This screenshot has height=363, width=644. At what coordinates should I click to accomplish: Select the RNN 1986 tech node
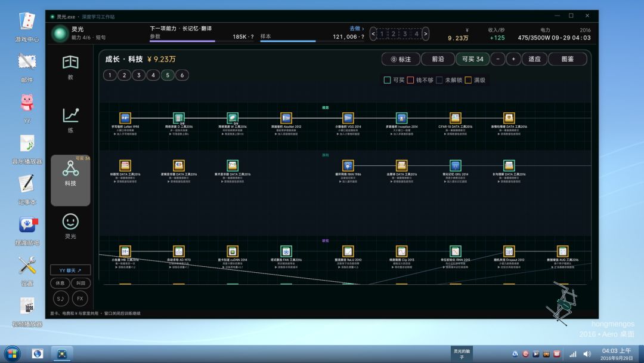pos(348,165)
